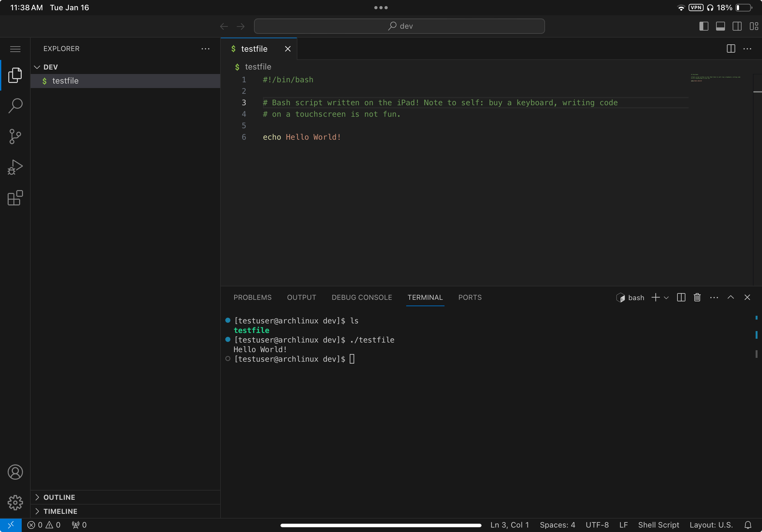
Task: Split the editor to the right
Action: click(731, 49)
